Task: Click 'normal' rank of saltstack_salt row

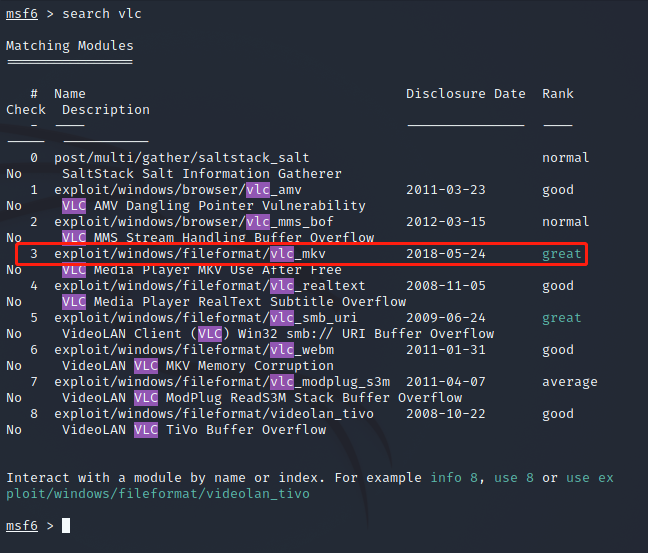Action: click(x=566, y=158)
